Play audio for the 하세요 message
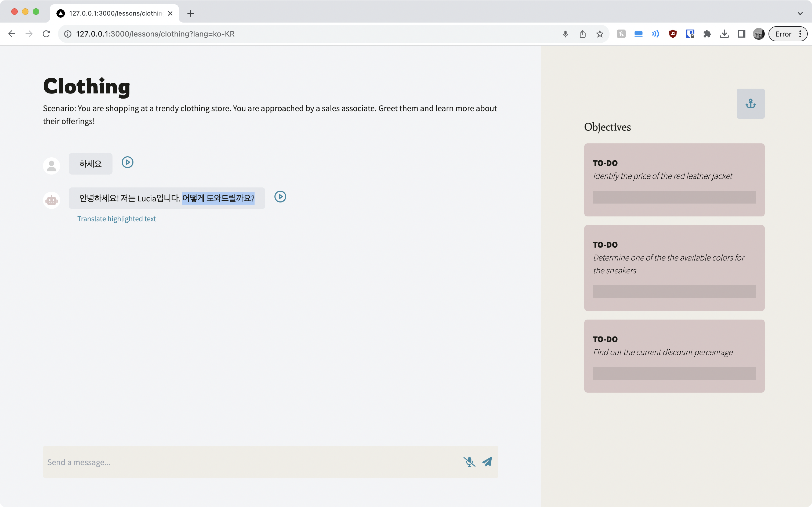812x507 pixels. click(x=127, y=162)
